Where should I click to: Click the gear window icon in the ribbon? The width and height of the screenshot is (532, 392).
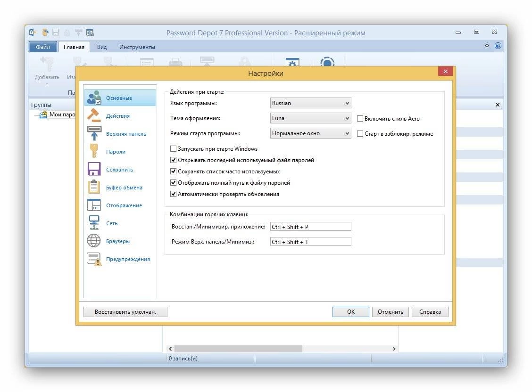(x=292, y=62)
